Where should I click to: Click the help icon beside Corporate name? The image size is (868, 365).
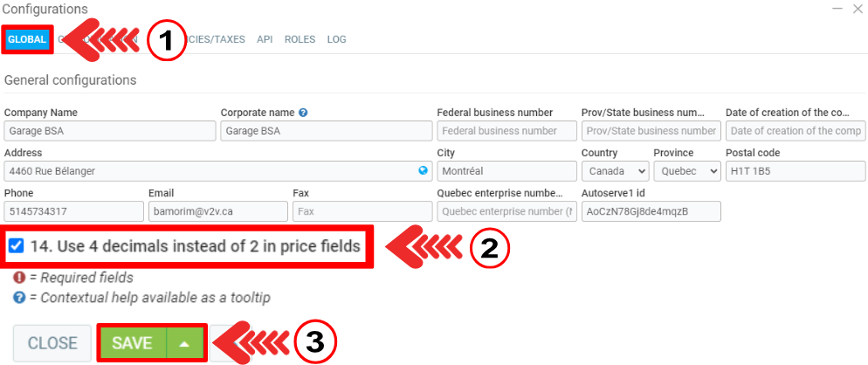tap(303, 113)
